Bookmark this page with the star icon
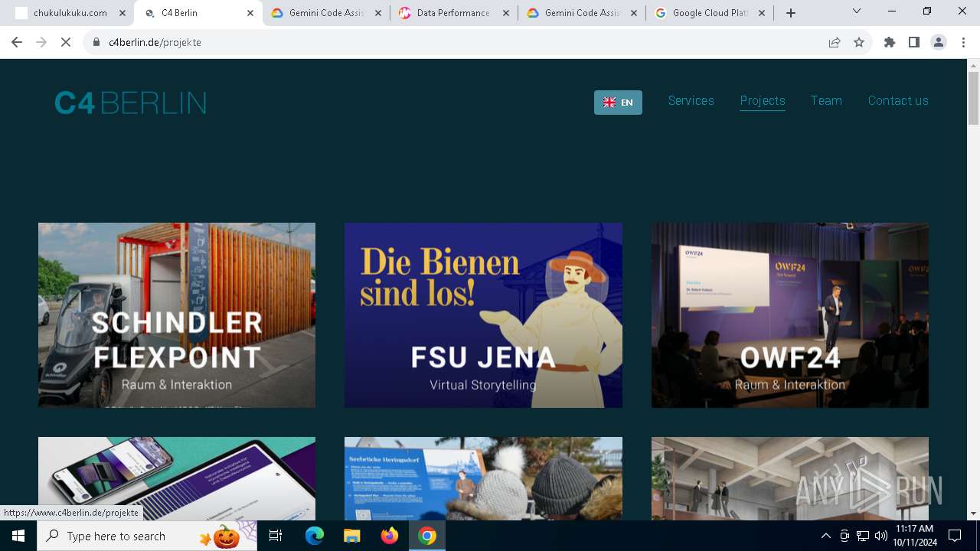Image resolution: width=980 pixels, height=551 pixels. (x=859, y=42)
